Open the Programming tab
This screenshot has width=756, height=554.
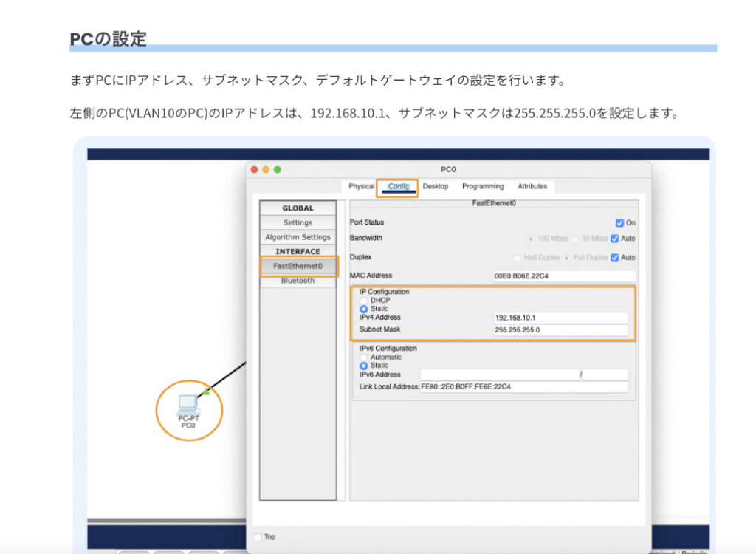(483, 186)
